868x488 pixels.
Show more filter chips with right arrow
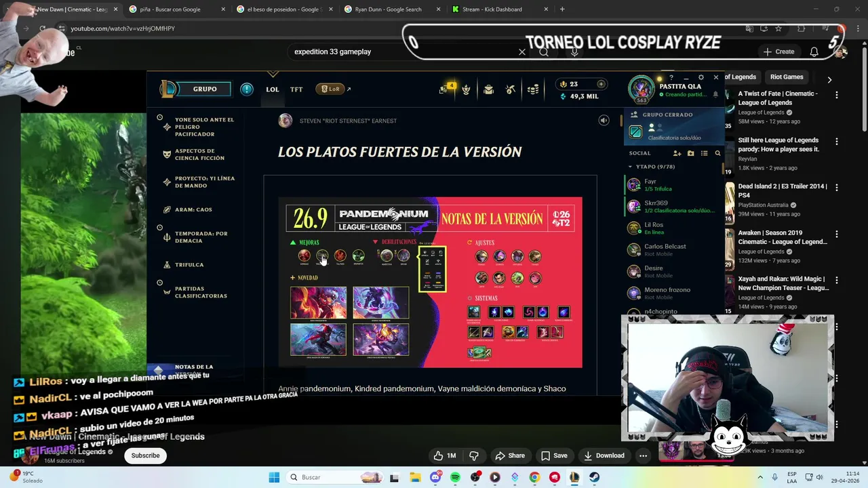pyautogui.click(x=829, y=79)
